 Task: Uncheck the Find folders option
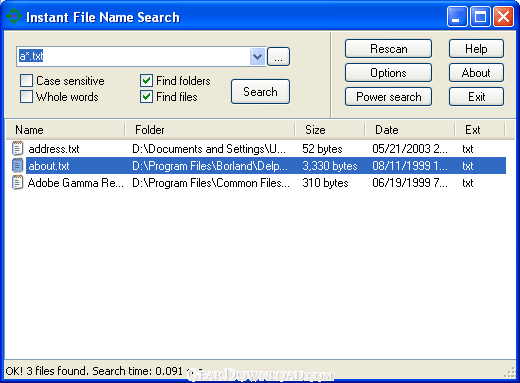pyautogui.click(x=146, y=81)
